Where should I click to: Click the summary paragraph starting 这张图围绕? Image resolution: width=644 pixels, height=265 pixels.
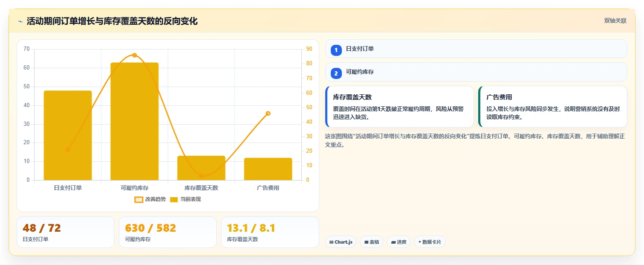tap(475, 140)
